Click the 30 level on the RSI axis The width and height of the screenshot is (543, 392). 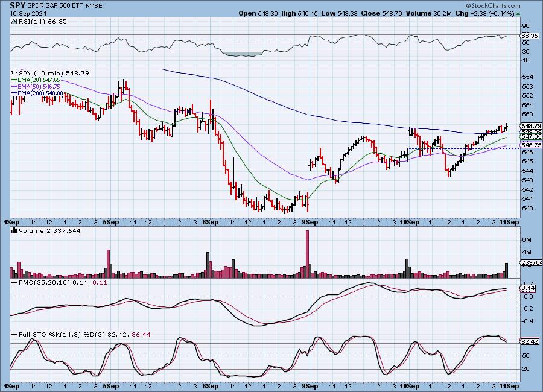[526, 52]
